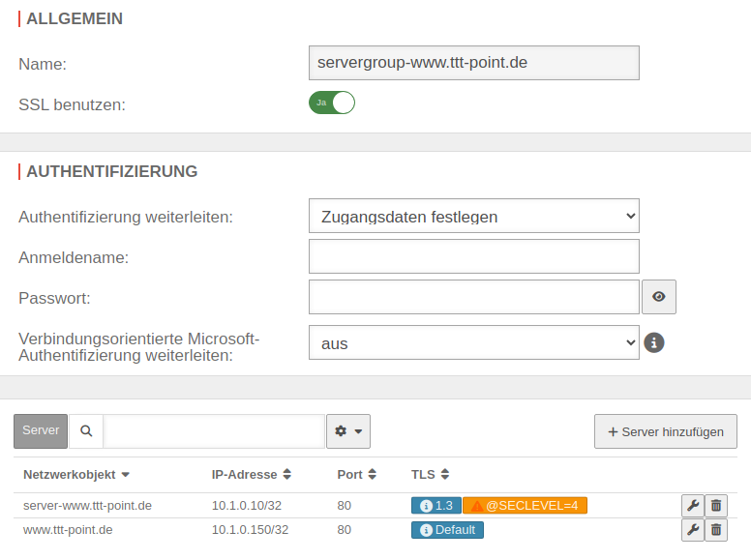This screenshot has width=751, height=560.
Task: Click the search magnifier icon
Action: [86, 431]
